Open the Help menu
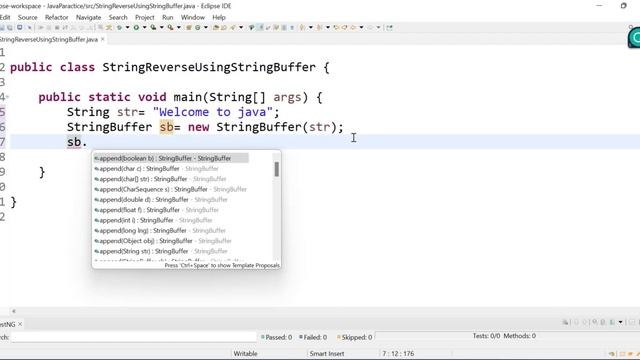Viewport: 640px width, 360px height. (219, 18)
